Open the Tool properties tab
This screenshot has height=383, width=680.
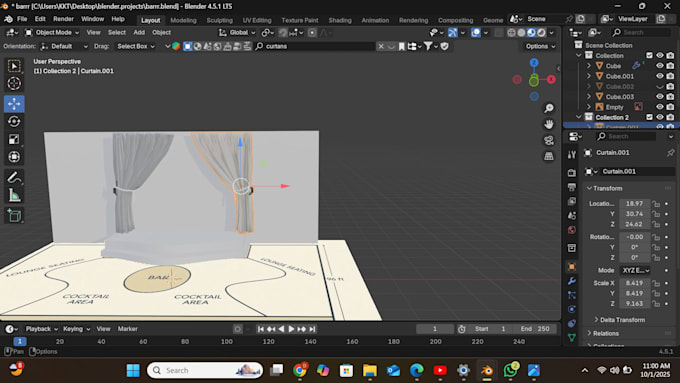572,154
